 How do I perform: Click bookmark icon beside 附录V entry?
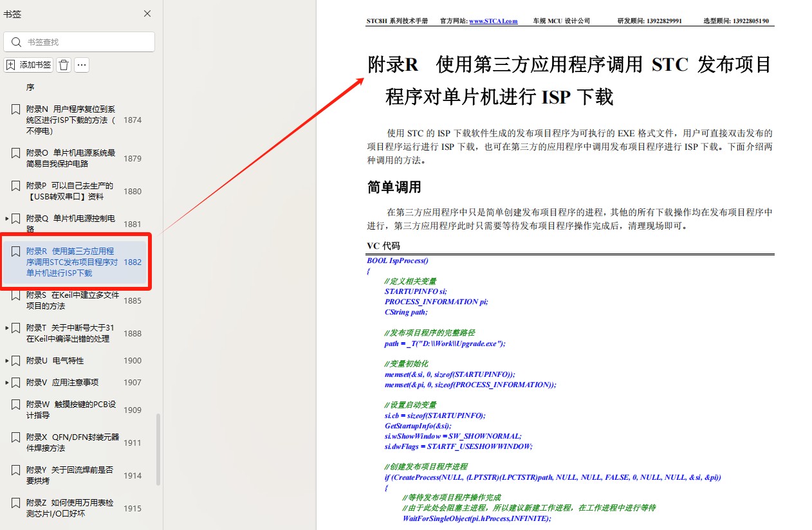coord(16,383)
